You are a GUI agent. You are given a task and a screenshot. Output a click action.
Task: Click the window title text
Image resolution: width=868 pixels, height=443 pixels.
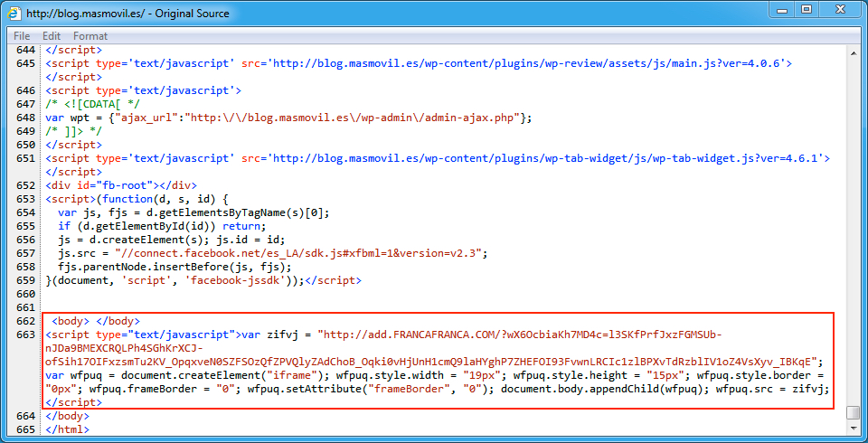pos(127,12)
